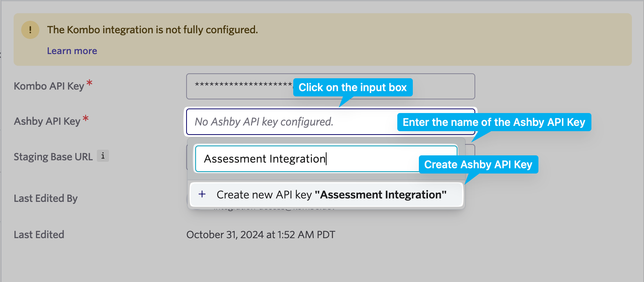Viewport: 644px width, 282px height.
Task: Click the red asterisk beside Ashby API Key
Action: [x=86, y=119]
